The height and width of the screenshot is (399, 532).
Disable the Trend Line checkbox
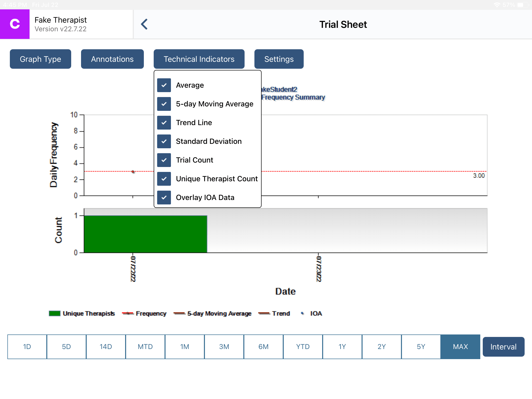pyautogui.click(x=164, y=123)
